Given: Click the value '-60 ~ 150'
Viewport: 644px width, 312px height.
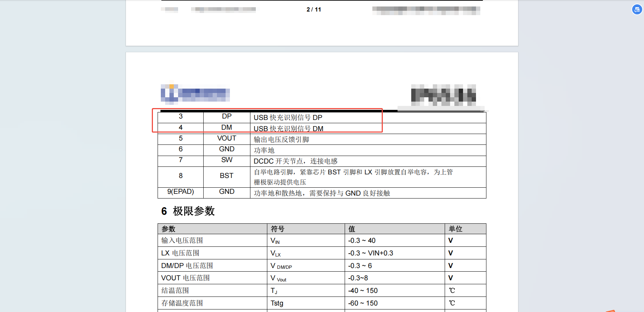Looking at the screenshot, I should click(x=363, y=303).
